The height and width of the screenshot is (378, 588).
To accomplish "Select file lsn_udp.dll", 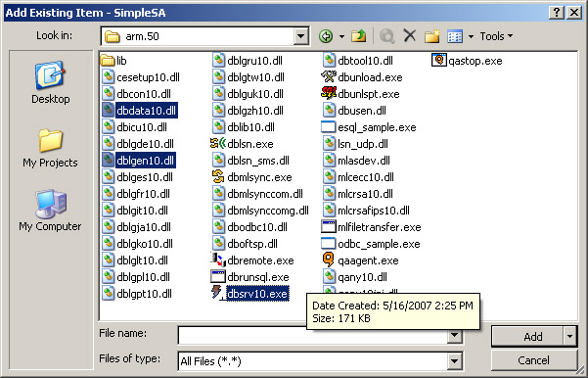I will 355,144.
